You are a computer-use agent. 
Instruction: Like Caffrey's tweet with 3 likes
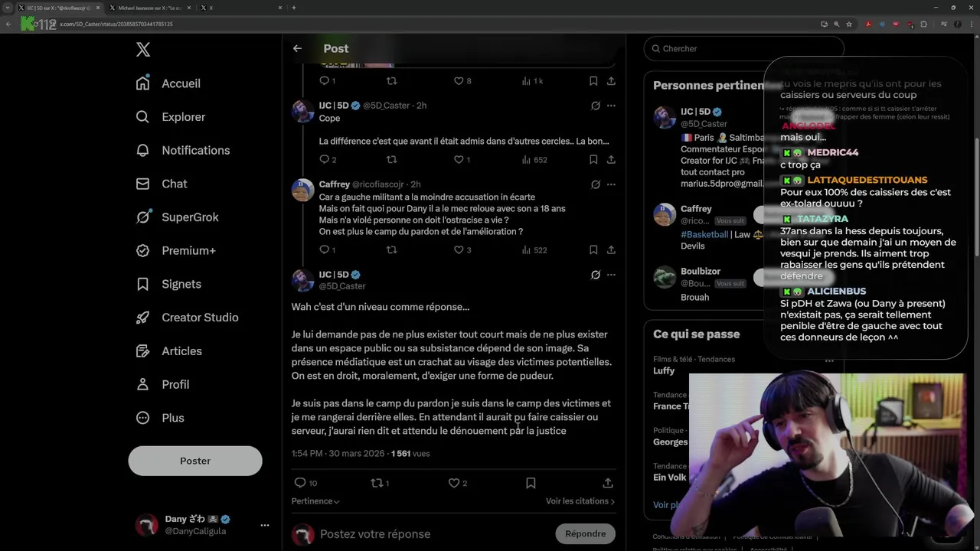[459, 249]
